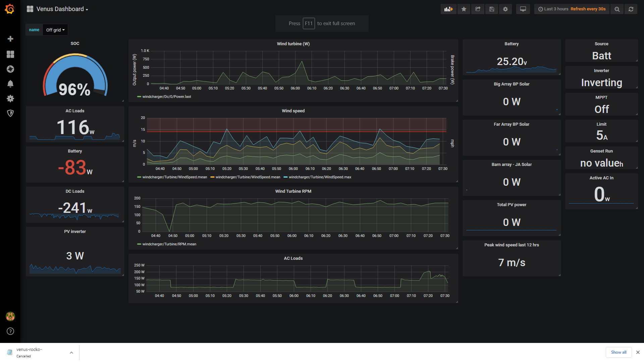The width and height of the screenshot is (644, 362).
Task: Click the DC Loads -241 W value
Action: coord(75,208)
